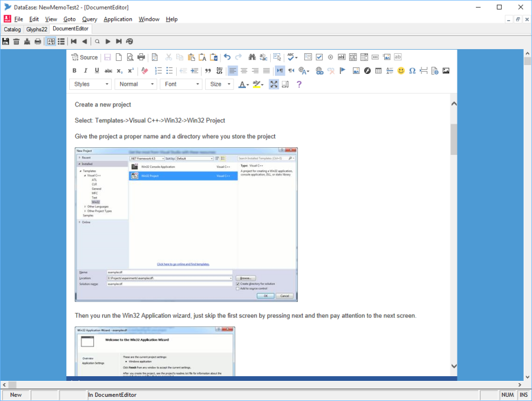
Task: Insert a numbered list
Action: 158,70
